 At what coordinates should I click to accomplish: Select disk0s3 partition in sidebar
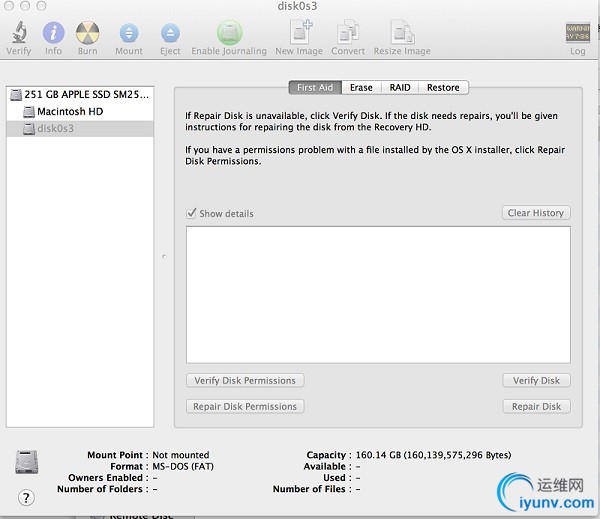(80, 129)
